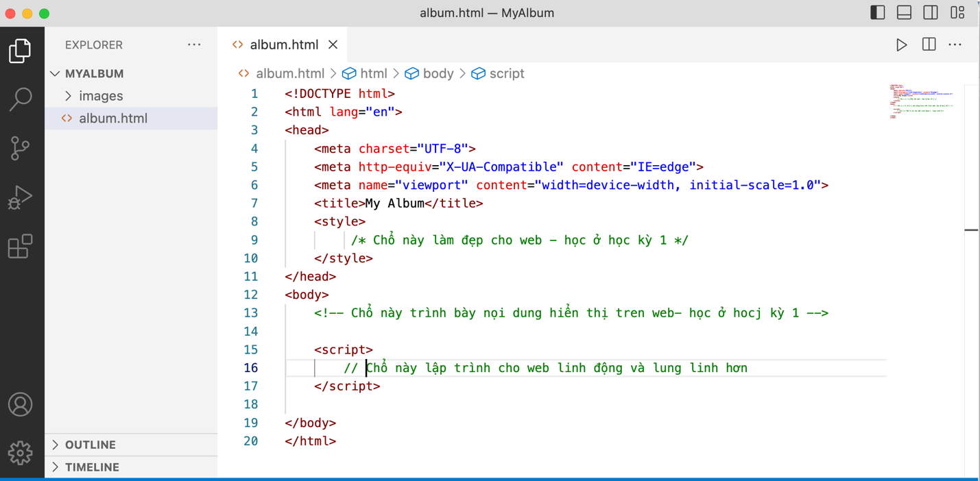Screen dimensions: 980x481
Task: Click line number 16 in the editor
Action: [x=251, y=368]
